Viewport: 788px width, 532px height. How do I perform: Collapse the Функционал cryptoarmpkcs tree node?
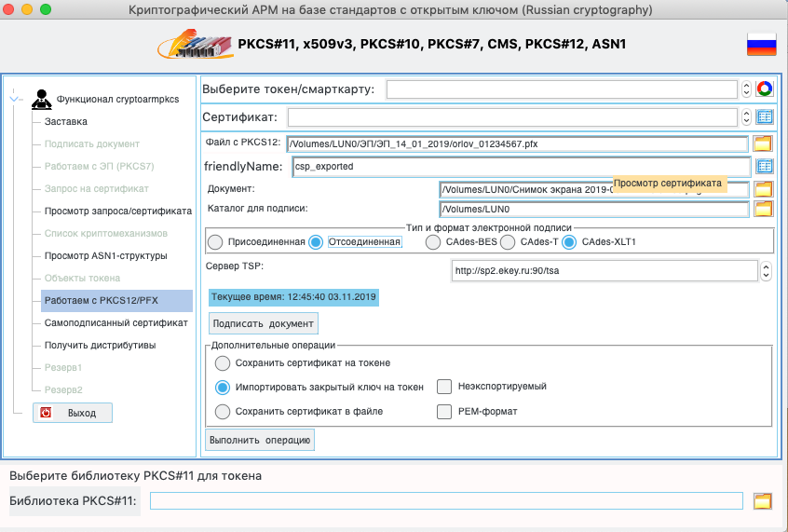[x=15, y=97]
